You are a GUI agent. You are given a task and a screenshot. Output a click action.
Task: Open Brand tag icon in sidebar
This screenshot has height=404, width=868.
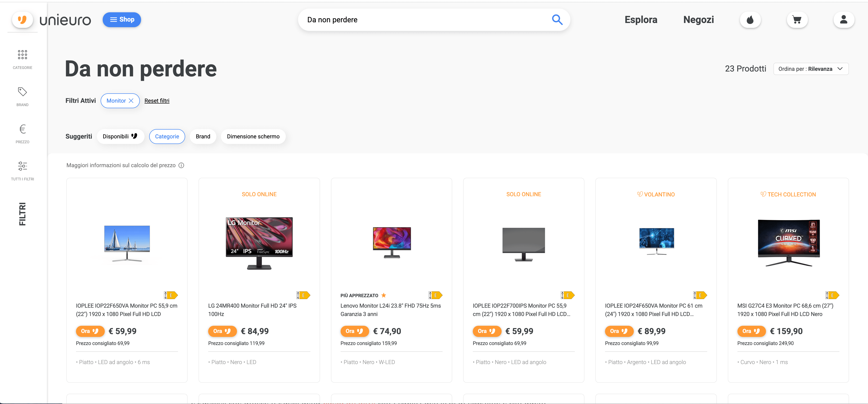point(22,96)
